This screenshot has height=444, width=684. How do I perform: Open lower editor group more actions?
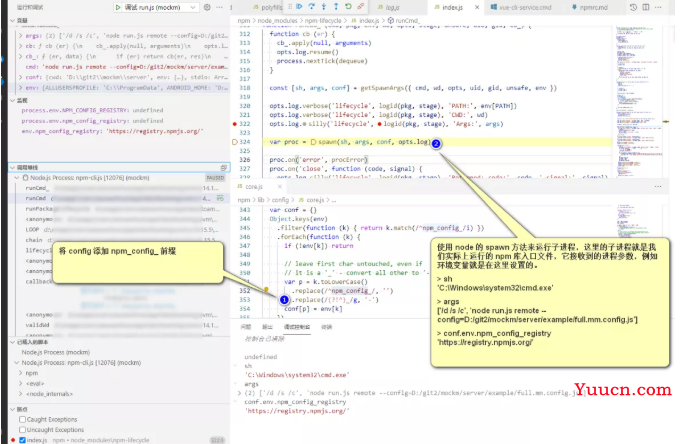pyautogui.click(x=658, y=187)
